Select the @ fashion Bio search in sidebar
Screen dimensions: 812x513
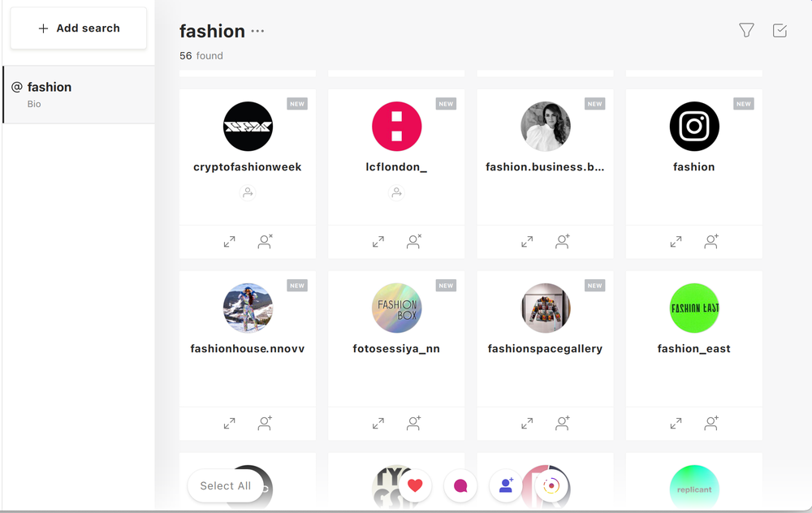click(x=78, y=94)
